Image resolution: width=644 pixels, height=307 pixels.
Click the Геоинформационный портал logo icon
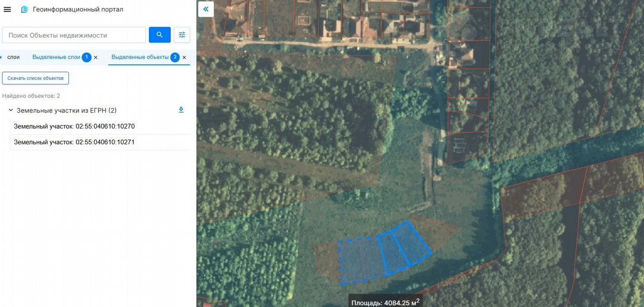tap(24, 10)
